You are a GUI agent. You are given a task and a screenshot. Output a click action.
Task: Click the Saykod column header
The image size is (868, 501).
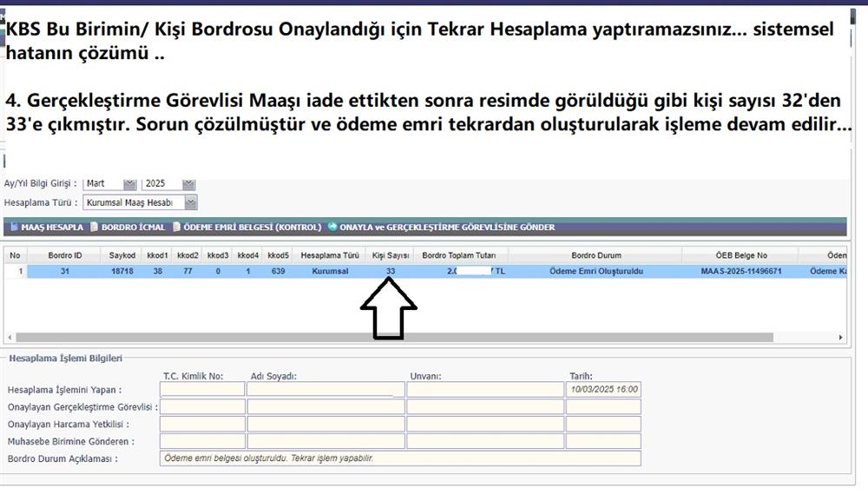(x=122, y=255)
